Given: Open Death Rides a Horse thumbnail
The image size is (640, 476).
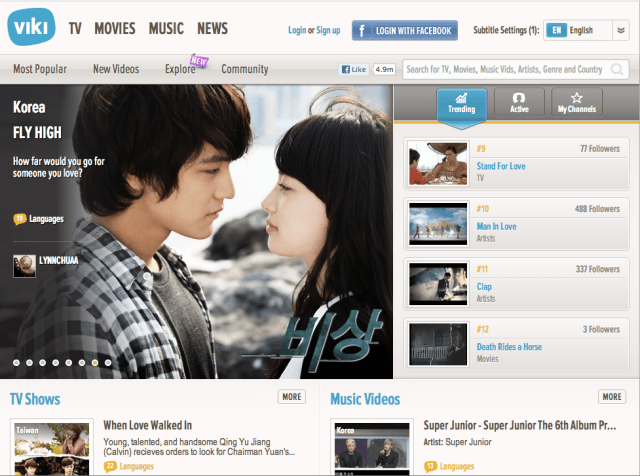Looking at the screenshot, I should tap(438, 345).
